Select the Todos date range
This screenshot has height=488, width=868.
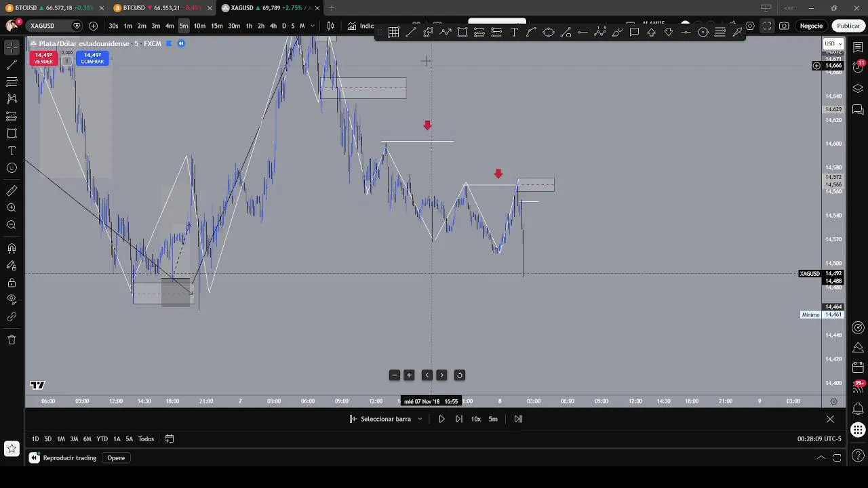146,439
